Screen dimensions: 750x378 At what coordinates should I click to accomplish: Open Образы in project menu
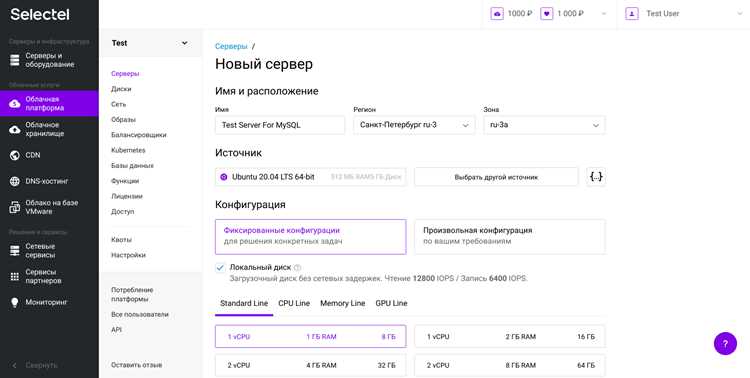[x=123, y=120]
